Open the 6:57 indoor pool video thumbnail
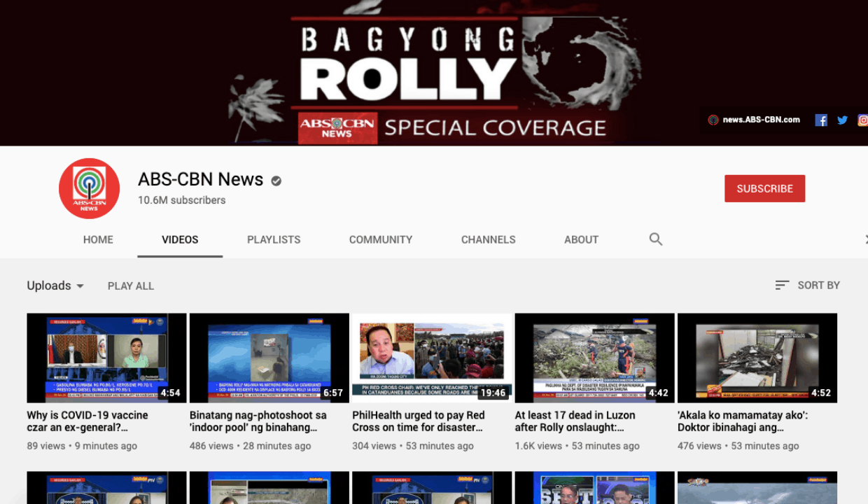 (x=269, y=358)
